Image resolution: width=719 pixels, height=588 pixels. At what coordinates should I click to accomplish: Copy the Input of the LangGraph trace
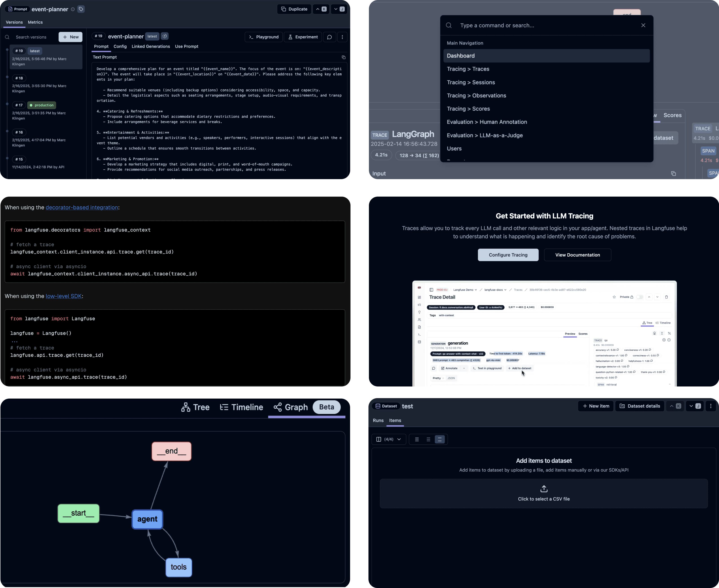pyautogui.click(x=674, y=173)
